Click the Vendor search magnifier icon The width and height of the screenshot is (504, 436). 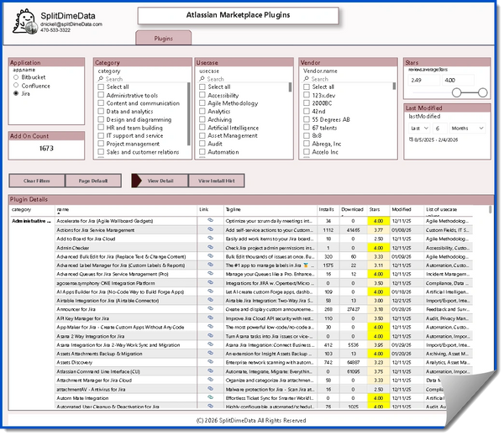click(307, 79)
